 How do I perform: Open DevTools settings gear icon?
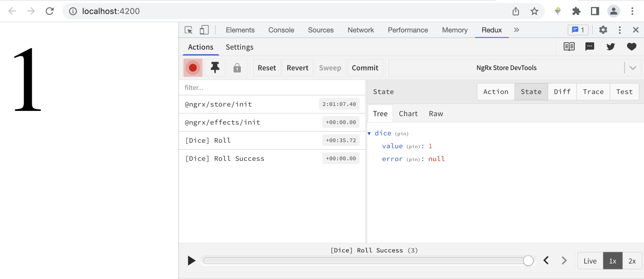coord(603,30)
